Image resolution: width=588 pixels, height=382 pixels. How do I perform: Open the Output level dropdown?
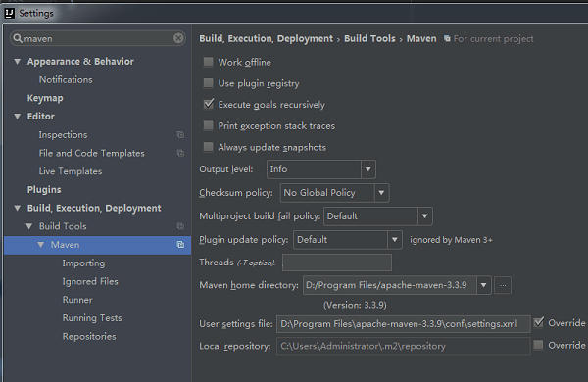pyautogui.click(x=368, y=169)
